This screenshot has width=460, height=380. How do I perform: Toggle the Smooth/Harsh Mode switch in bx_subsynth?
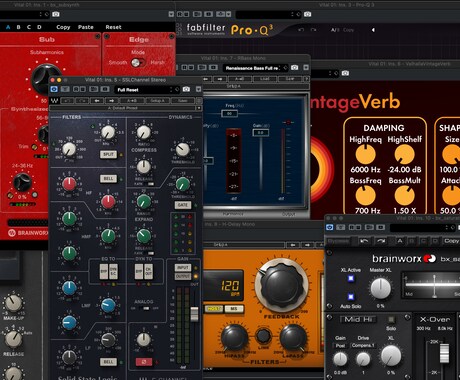(x=138, y=63)
